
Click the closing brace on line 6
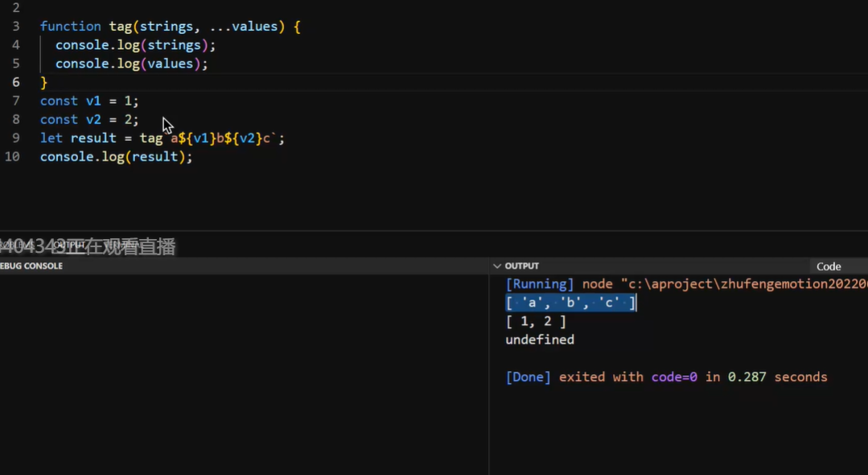tap(44, 82)
